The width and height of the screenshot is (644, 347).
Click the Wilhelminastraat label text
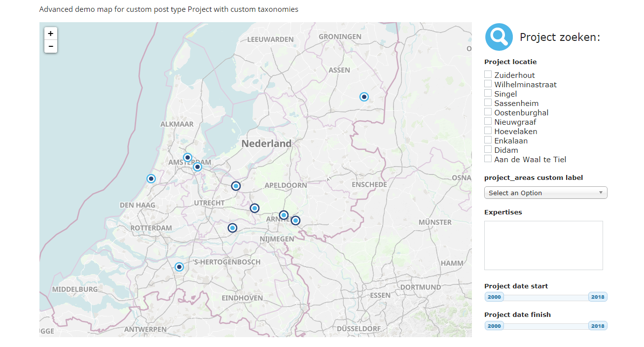coord(525,85)
